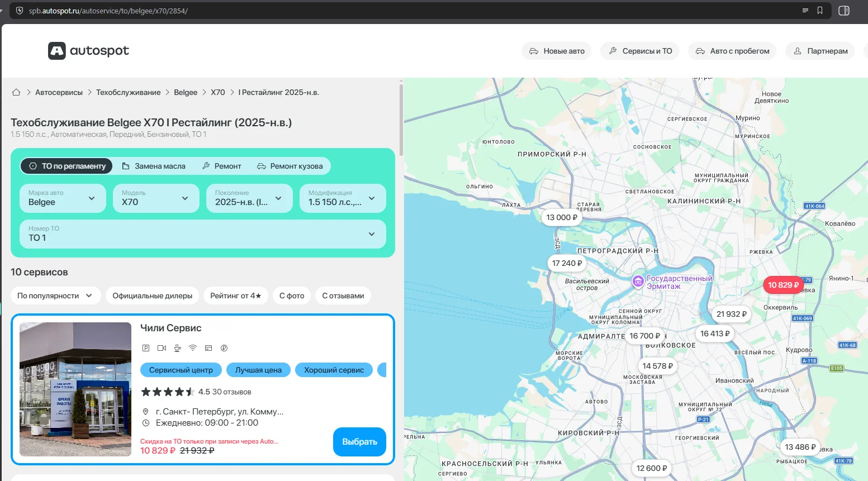Click the 10 сервисов results heading
The width and height of the screenshot is (868, 481).
pyautogui.click(x=39, y=272)
